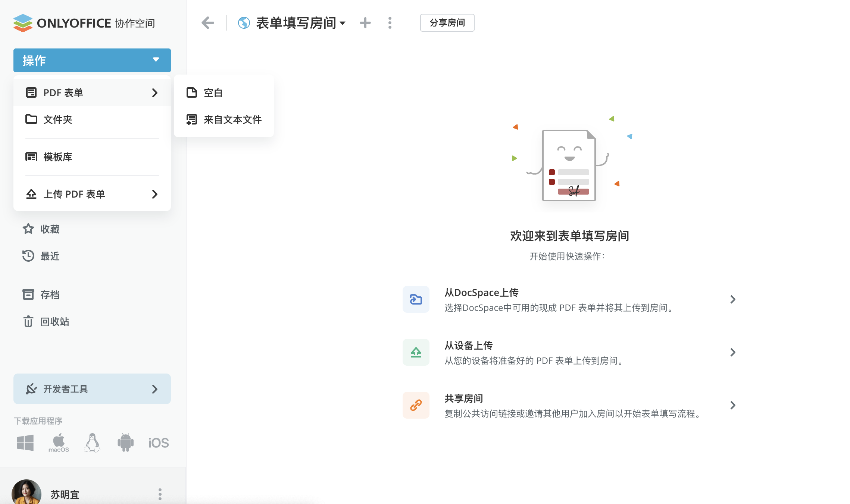Download the Windows desktop app
Image resolution: width=850 pixels, height=504 pixels.
point(25,443)
